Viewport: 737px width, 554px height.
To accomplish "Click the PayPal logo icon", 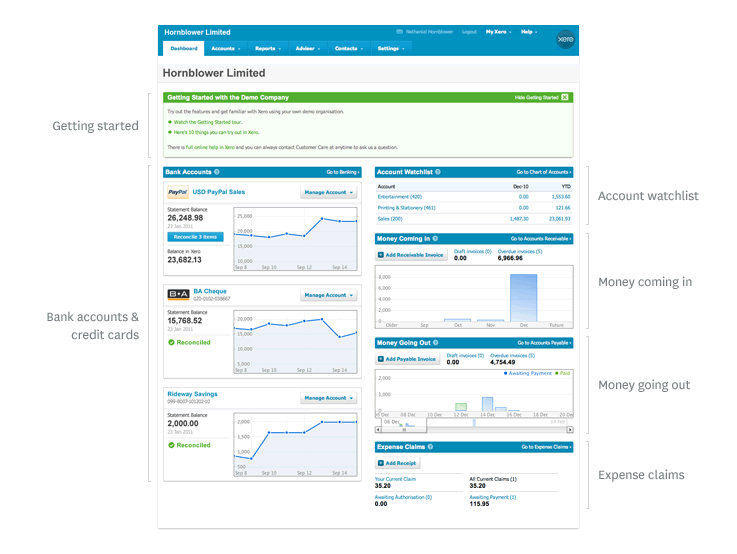I will pyautogui.click(x=177, y=192).
